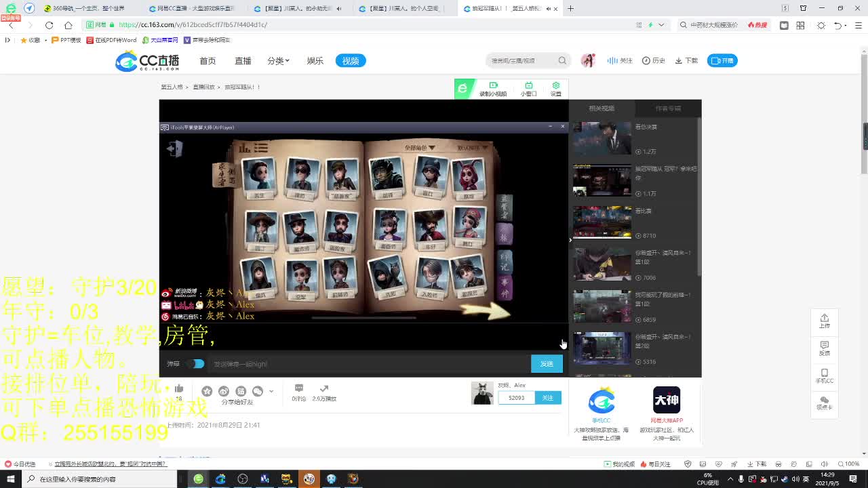Share to QQ空间 star icon
868x488 pixels.
click(207, 391)
